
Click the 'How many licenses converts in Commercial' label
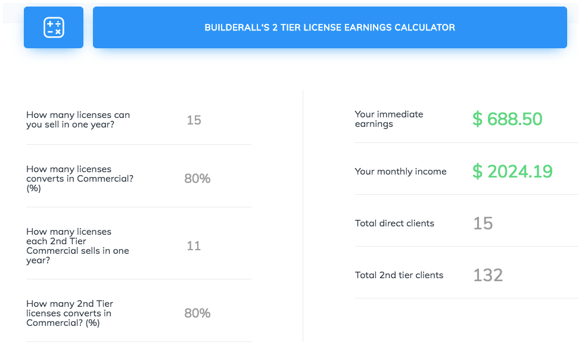[80, 178]
